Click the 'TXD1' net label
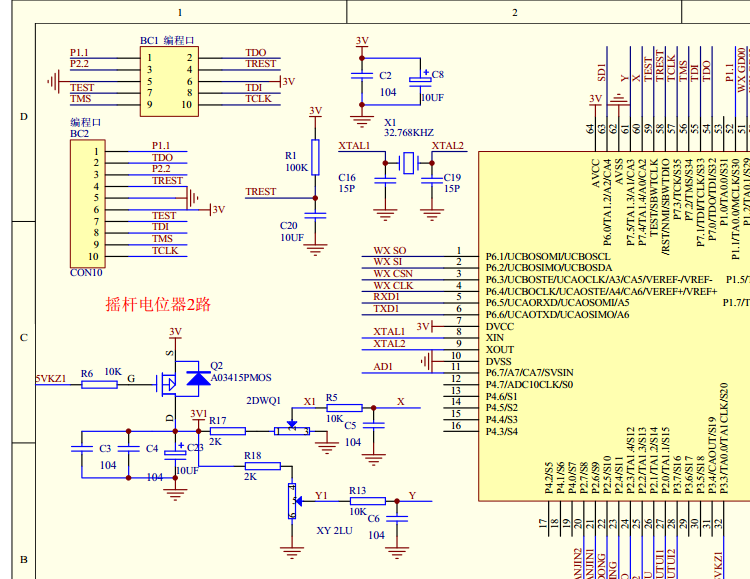 pos(386,309)
